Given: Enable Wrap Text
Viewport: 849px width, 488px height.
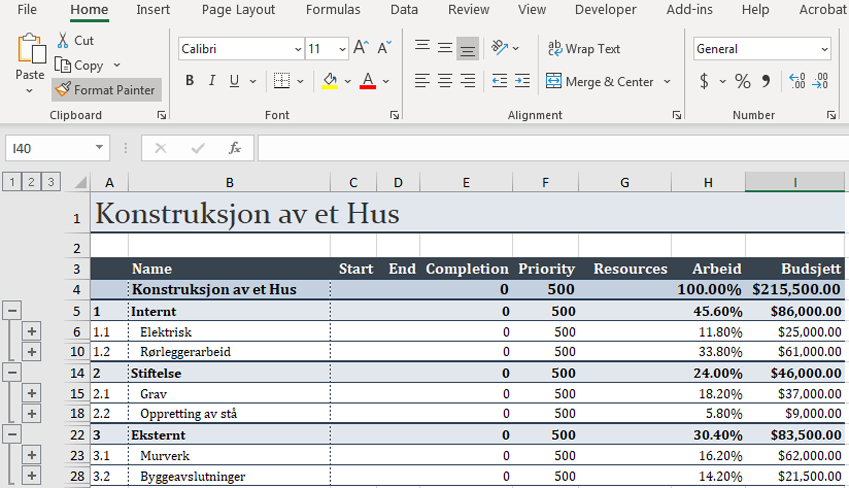Looking at the screenshot, I should [584, 49].
